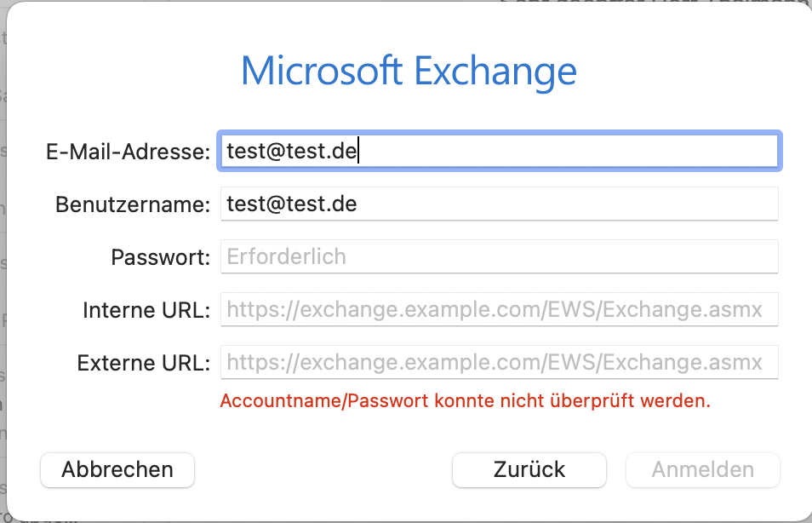This screenshot has height=523, width=812.
Task: Click the red Accountname/Passwort error message
Action: pos(465,400)
